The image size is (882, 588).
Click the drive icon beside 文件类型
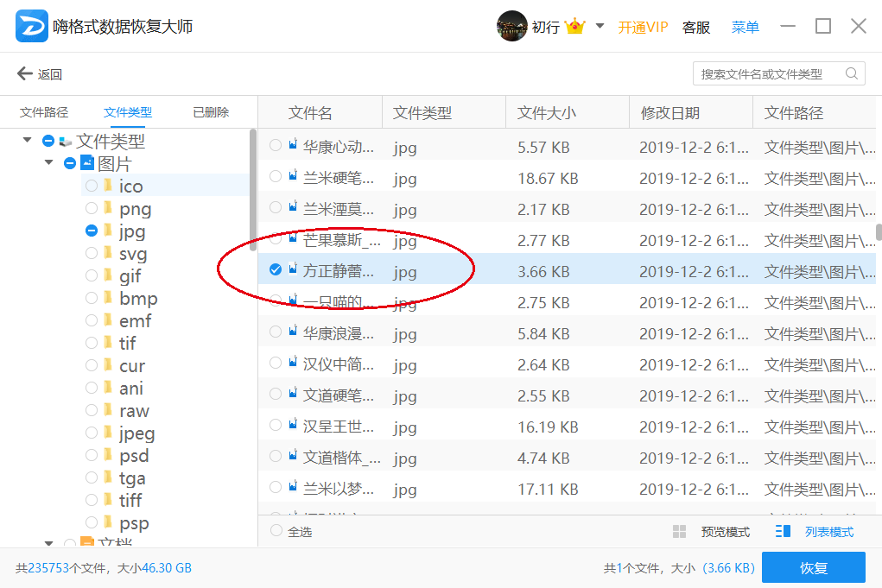pyautogui.click(x=66, y=141)
